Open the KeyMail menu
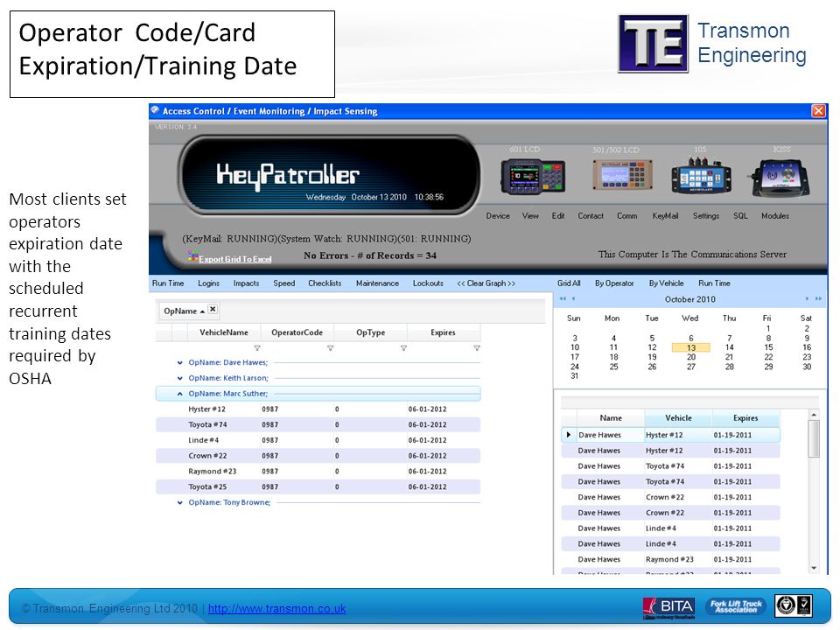The height and width of the screenshot is (630, 840). click(x=665, y=216)
